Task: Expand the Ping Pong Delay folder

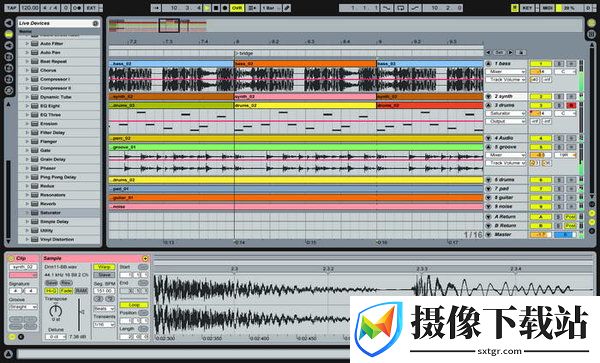Action: pos(27,177)
